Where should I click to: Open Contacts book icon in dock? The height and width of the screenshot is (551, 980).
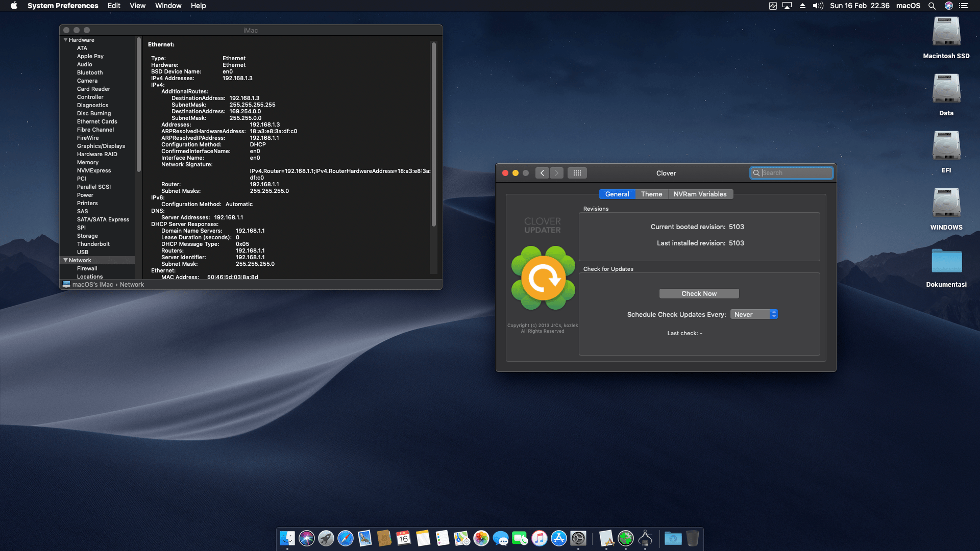coord(384,538)
